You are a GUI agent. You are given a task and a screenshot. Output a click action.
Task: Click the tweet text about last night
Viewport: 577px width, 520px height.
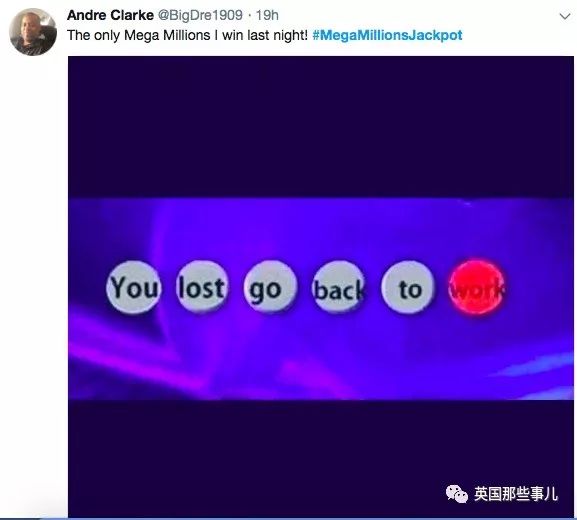187,35
